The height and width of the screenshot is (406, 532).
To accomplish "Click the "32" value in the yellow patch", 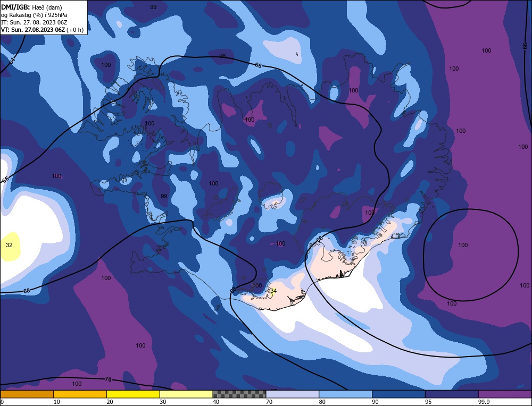I will point(9,245).
